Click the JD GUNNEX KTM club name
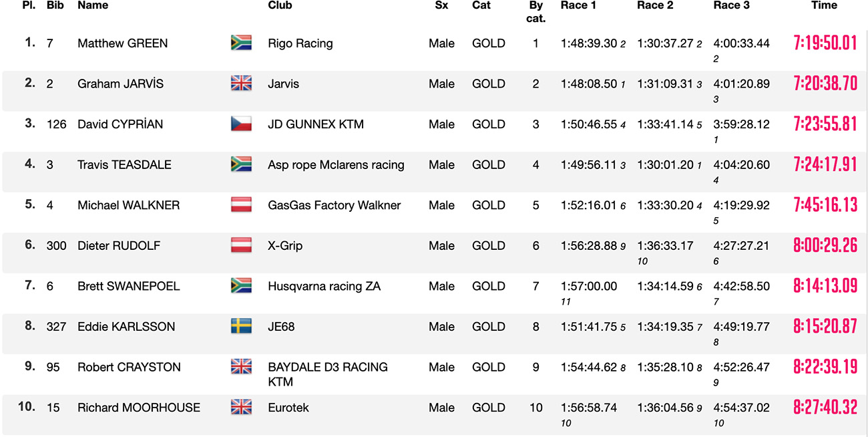This screenshot has width=868, height=437. click(316, 124)
